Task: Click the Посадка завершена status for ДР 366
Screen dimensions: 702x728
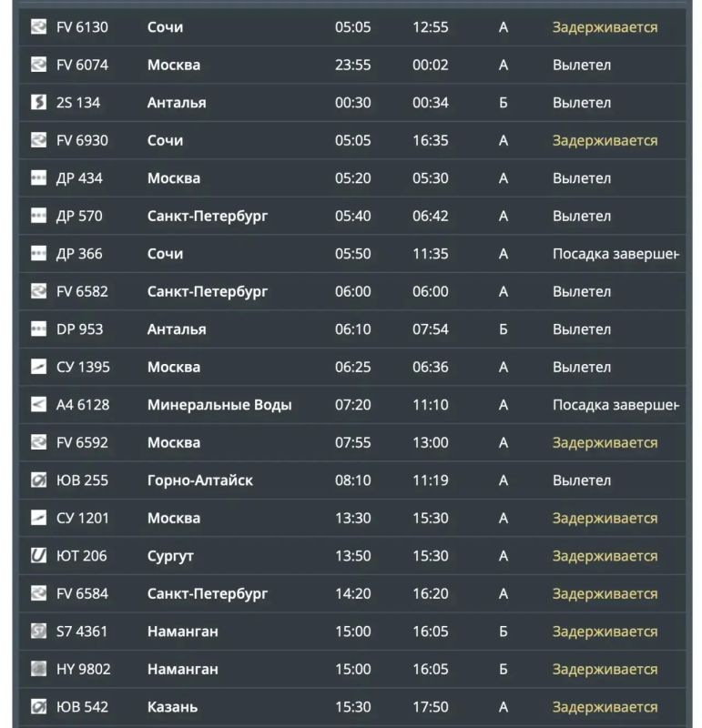Action: tap(616, 254)
